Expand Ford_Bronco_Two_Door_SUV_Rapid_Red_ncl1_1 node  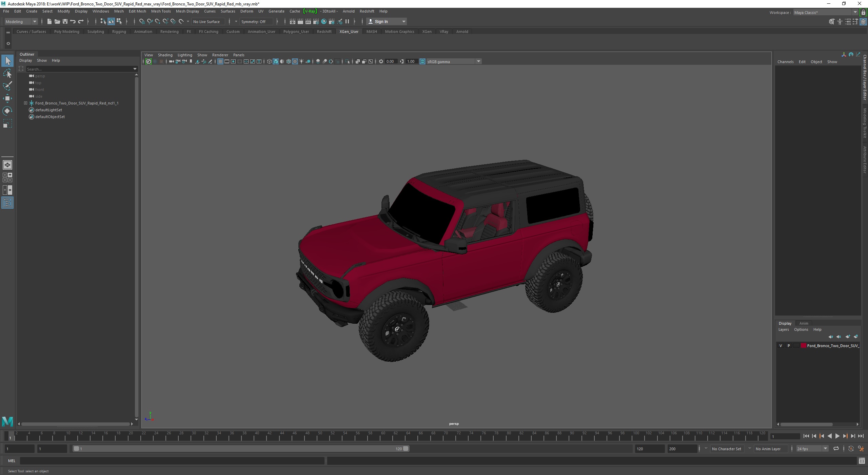25,103
